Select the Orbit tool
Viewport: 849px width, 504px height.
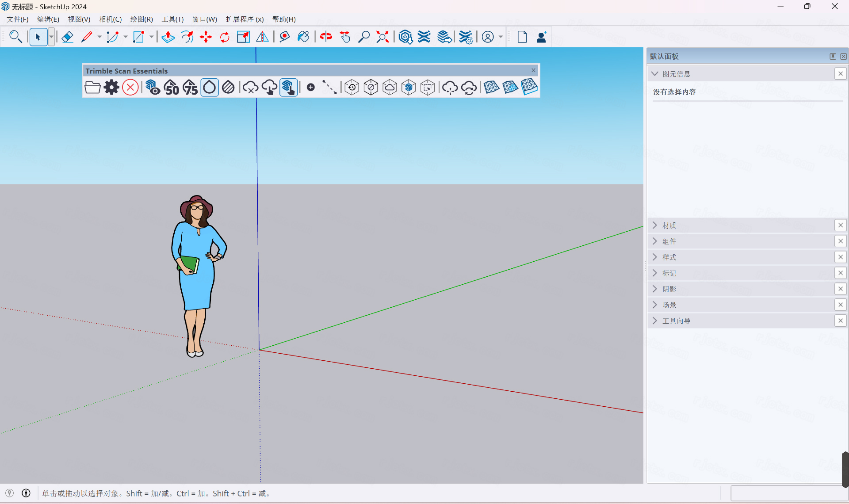point(326,37)
